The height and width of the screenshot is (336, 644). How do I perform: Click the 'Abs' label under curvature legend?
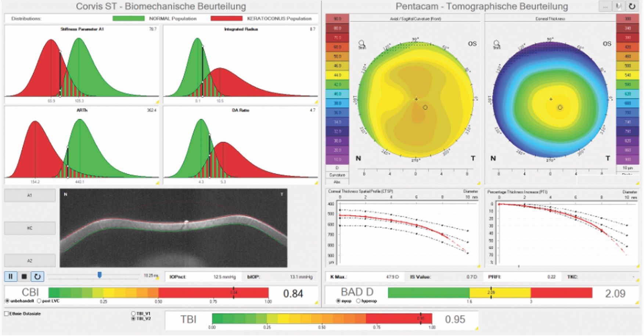pyautogui.click(x=337, y=182)
